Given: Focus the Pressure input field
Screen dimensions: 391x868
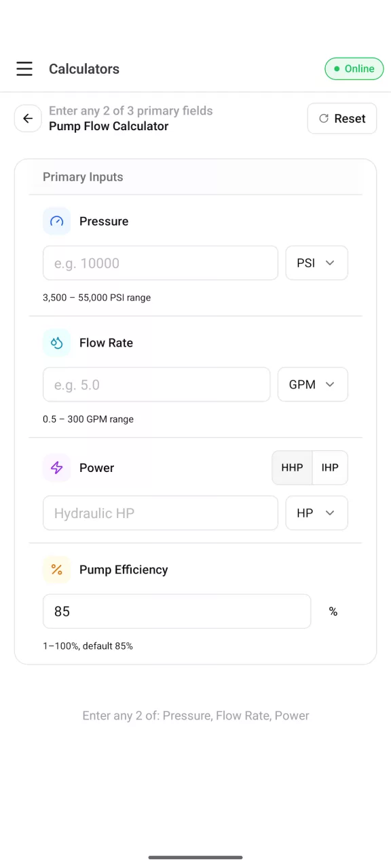Looking at the screenshot, I should click(x=160, y=263).
